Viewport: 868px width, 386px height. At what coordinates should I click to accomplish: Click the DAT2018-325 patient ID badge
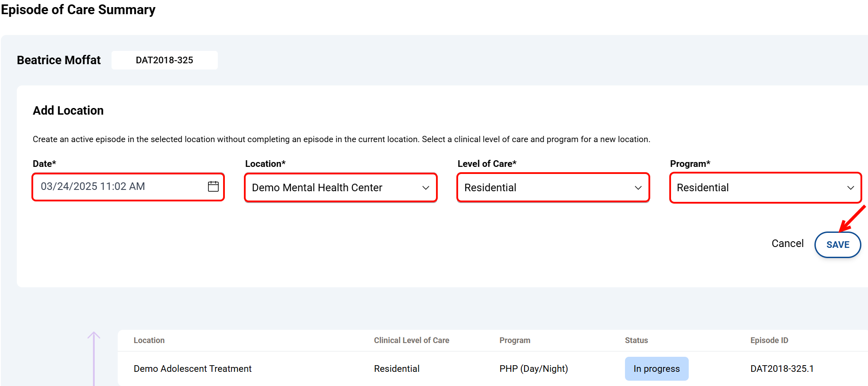point(164,60)
